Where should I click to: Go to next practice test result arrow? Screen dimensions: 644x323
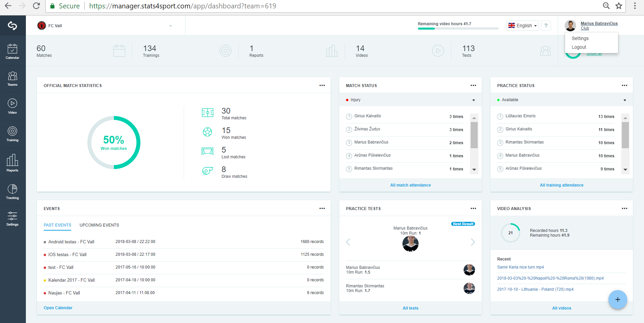[473, 242]
